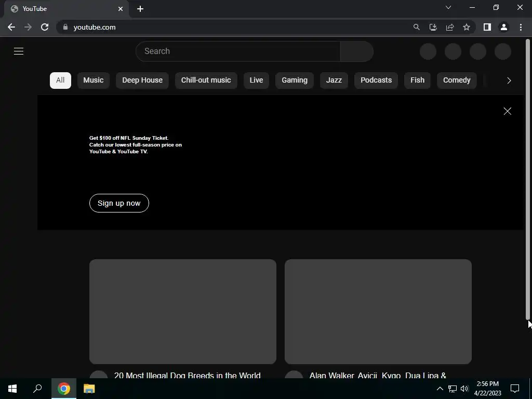Bookmark this page with the star icon
This screenshot has height=399, width=532.
click(467, 27)
